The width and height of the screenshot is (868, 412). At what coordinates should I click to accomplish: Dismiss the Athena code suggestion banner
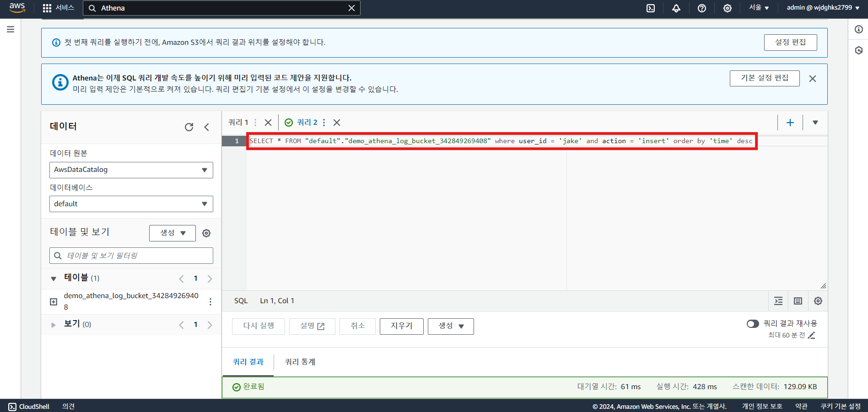pos(813,79)
